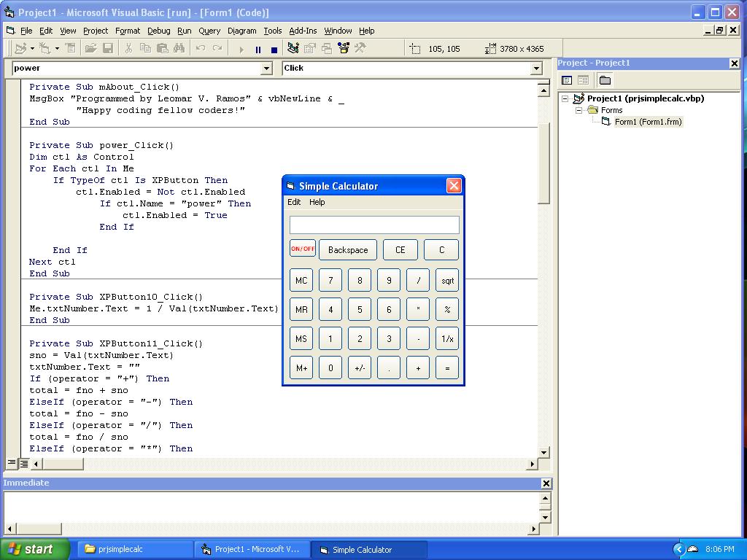
Task: Open the Menu Editor toolbar icon
Action: (71, 48)
